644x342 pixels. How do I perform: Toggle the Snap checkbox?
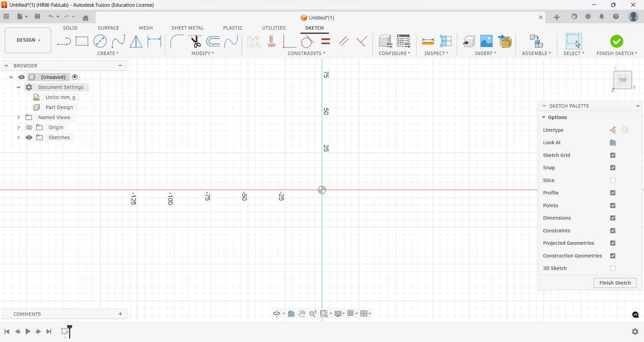(x=613, y=168)
